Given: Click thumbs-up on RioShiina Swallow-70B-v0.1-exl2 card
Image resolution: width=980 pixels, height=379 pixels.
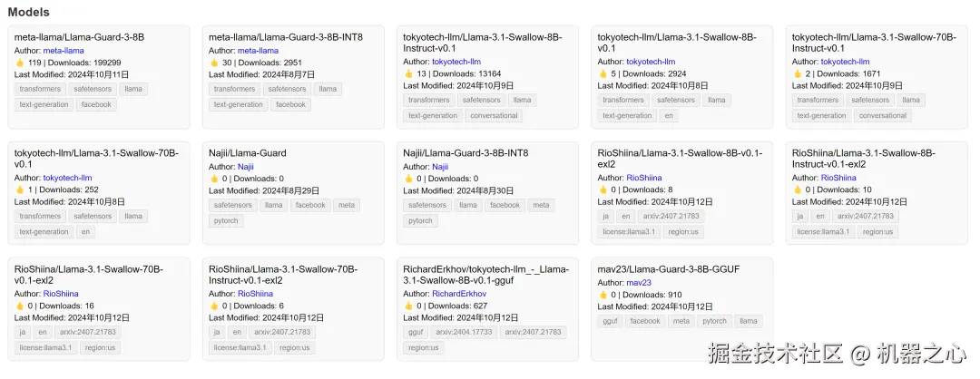Looking at the screenshot, I should click(19, 306).
